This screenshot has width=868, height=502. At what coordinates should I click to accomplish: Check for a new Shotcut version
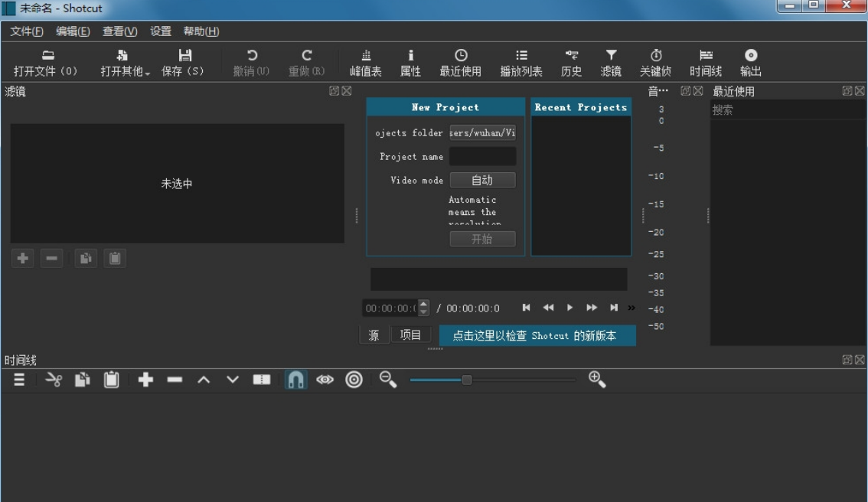(x=537, y=335)
